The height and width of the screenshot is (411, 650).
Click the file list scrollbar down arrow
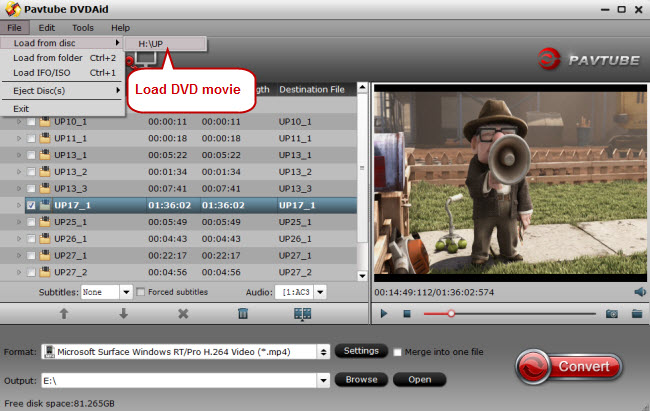coord(362,276)
